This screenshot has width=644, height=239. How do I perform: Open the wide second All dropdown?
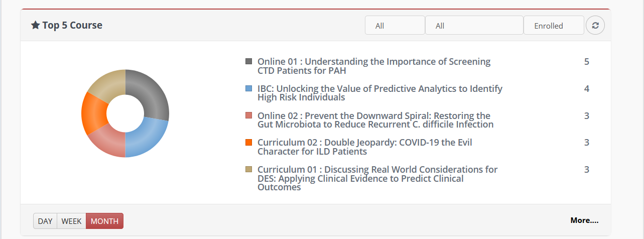tap(474, 26)
